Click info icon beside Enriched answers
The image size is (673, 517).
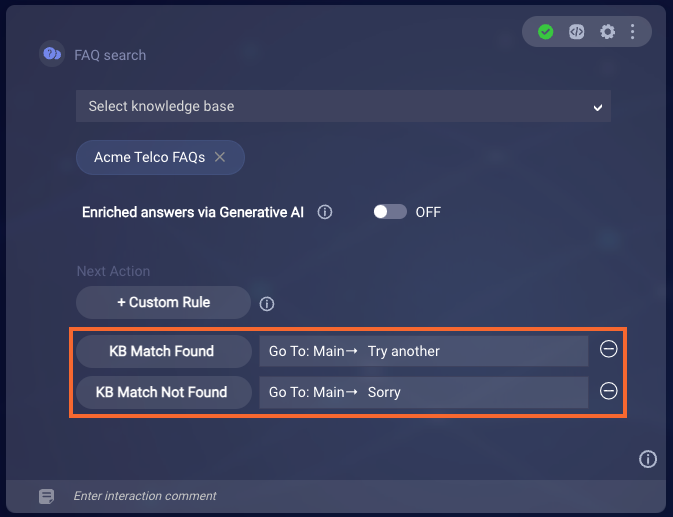click(x=324, y=212)
